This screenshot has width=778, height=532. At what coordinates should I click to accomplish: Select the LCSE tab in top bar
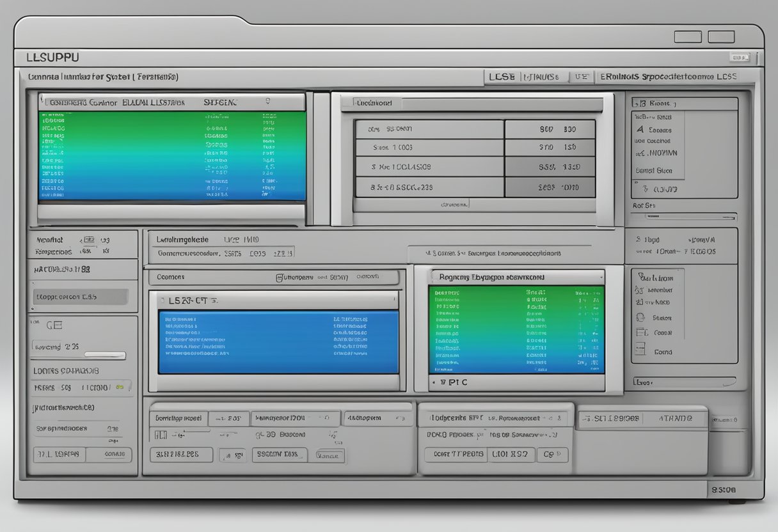[502, 77]
